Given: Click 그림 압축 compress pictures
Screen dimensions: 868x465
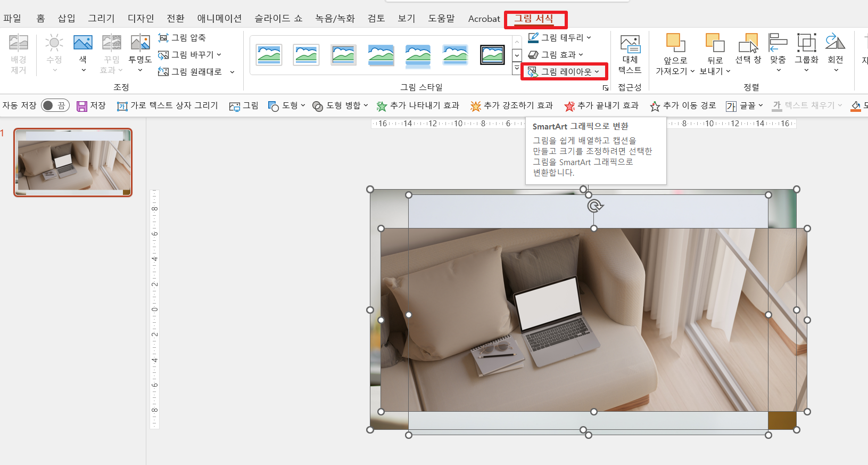Looking at the screenshot, I should tap(182, 38).
